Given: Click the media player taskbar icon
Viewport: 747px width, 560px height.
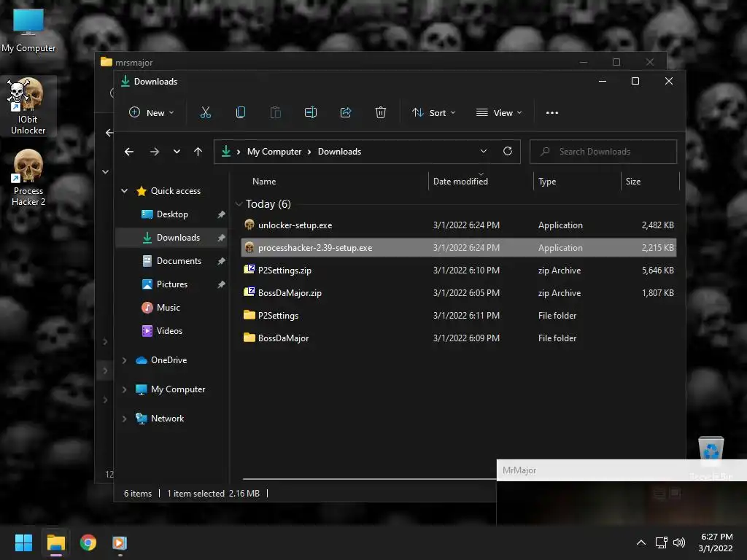Looking at the screenshot, I should (x=120, y=542).
